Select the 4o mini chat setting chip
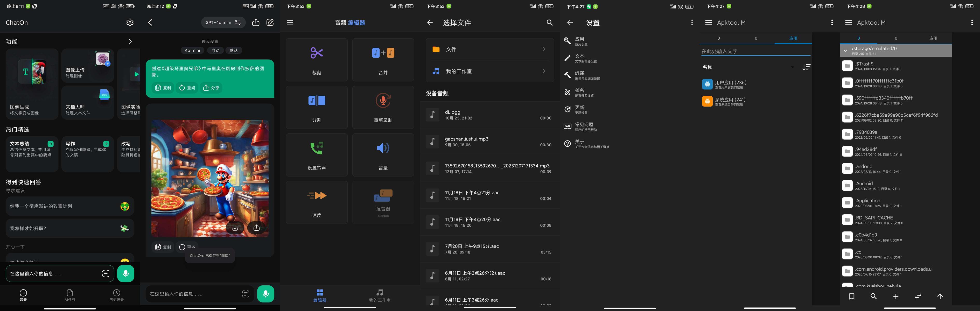Image resolution: width=980 pixels, height=311 pixels. (192, 50)
